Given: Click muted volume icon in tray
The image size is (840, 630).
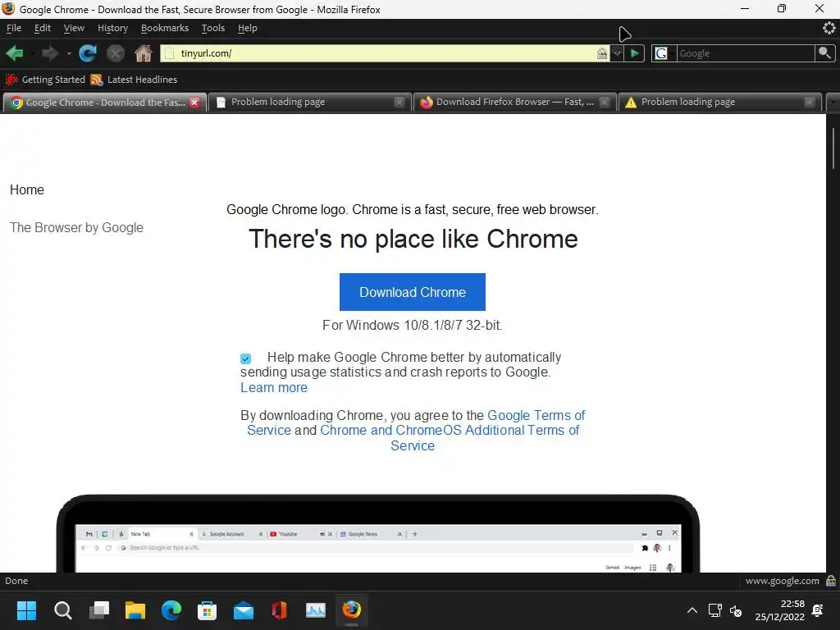Looking at the screenshot, I should click(736, 610).
